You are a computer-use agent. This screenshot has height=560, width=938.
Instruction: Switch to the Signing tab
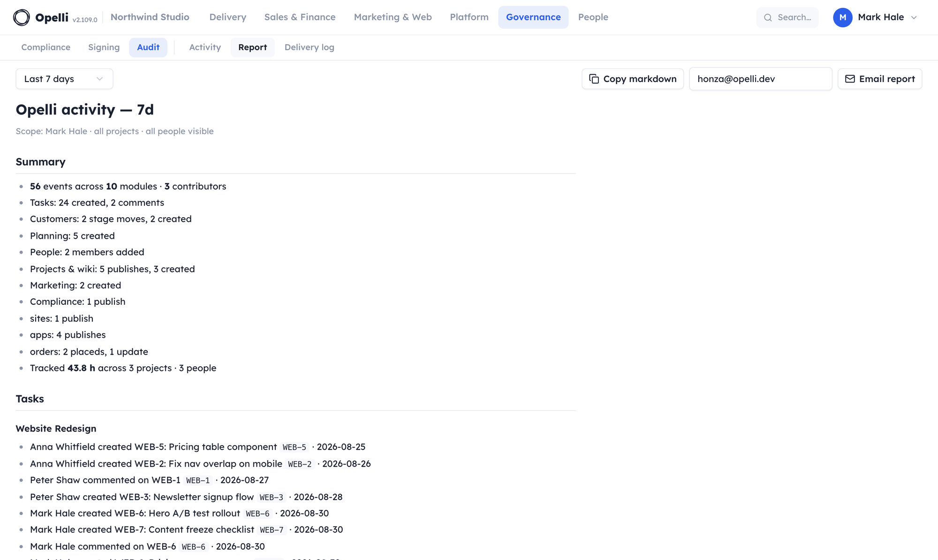point(104,47)
